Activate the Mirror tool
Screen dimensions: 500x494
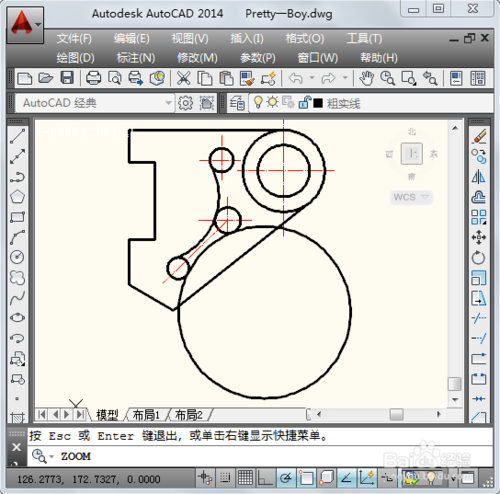tap(479, 177)
